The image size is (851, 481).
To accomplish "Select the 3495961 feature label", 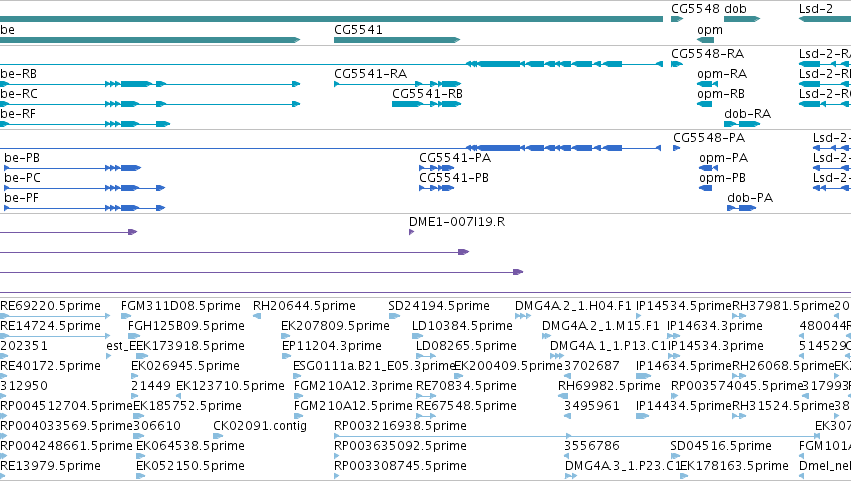I will (x=592, y=407).
